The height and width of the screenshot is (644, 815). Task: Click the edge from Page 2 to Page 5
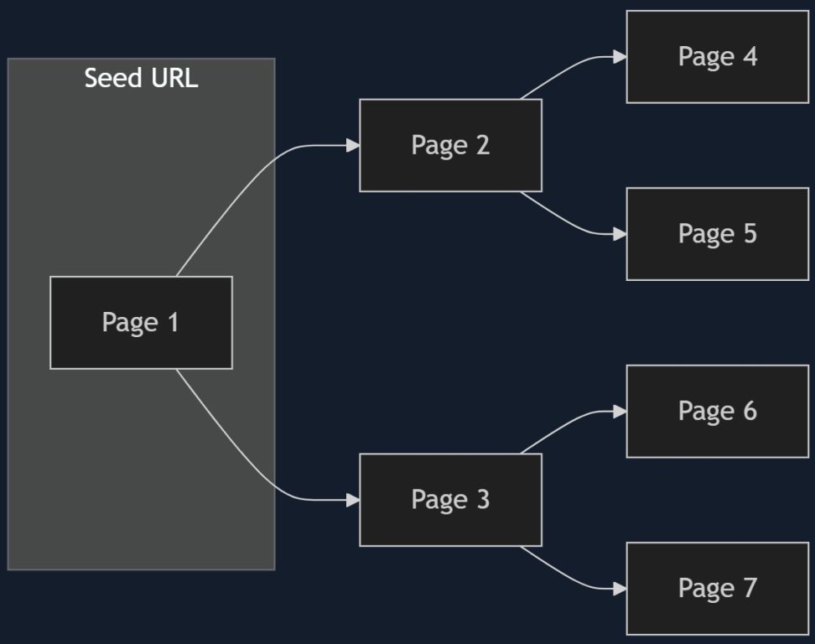[567, 221]
